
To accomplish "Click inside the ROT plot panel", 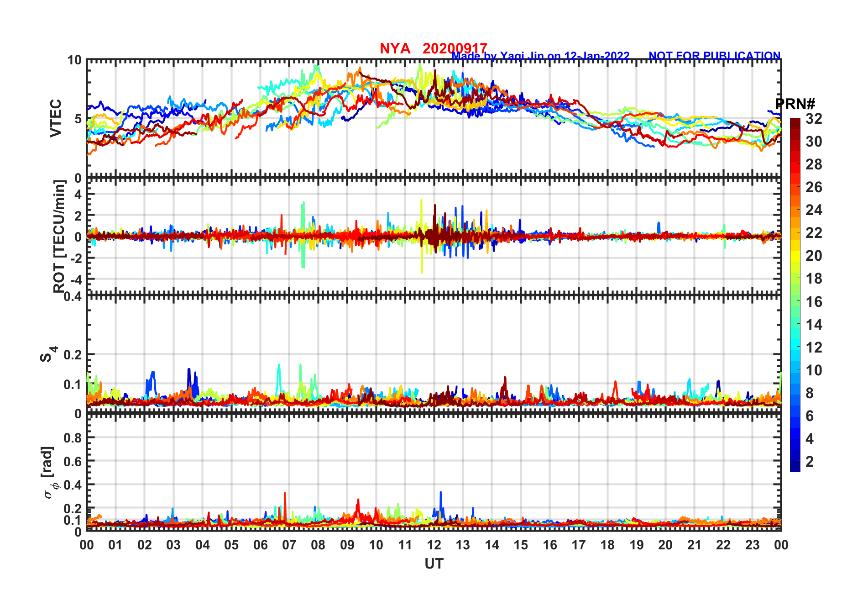I will coord(434,236).
